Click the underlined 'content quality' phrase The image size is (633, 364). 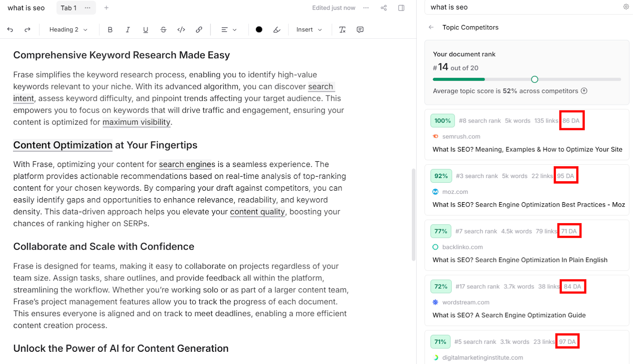(258, 212)
